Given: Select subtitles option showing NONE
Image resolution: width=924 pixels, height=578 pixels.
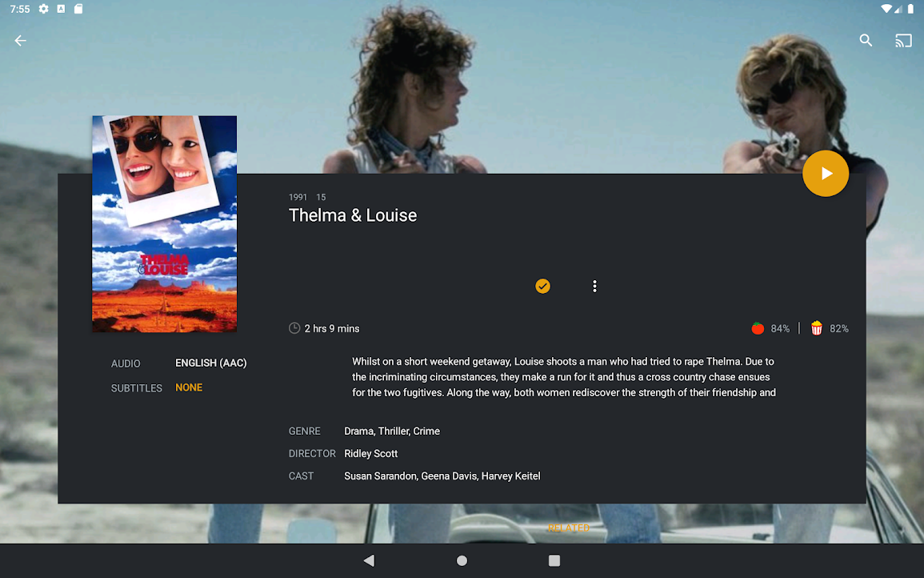Looking at the screenshot, I should click(189, 387).
